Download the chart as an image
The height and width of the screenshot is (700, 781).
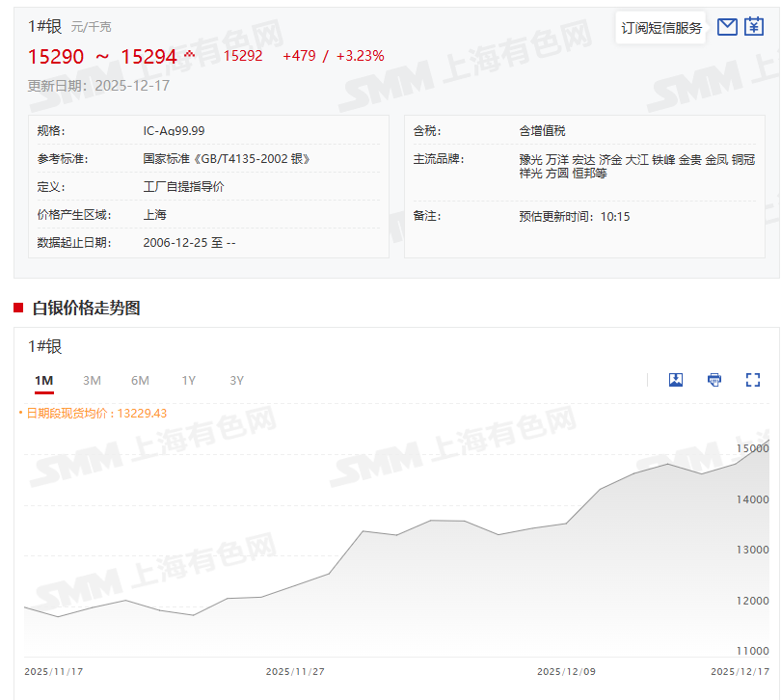[676, 380]
